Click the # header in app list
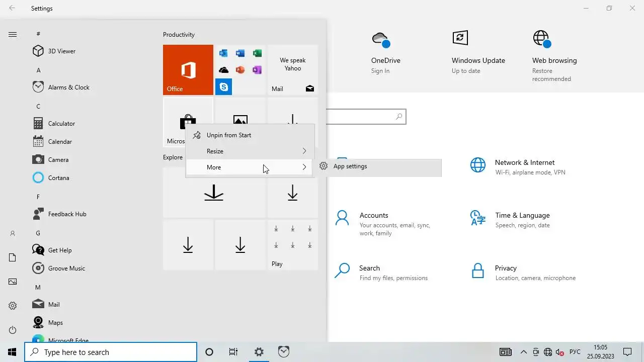644x362 pixels. click(x=38, y=34)
